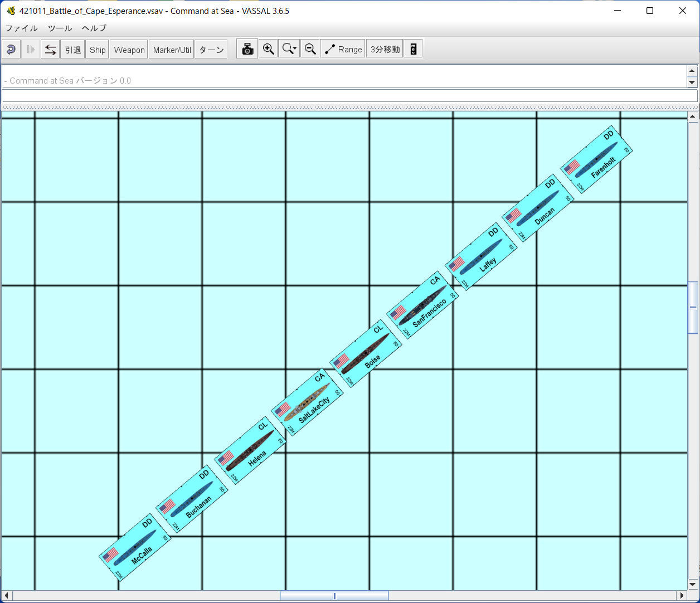Click the map horizontal scrollbar thumb
This screenshot has height=603, width=700.
pos(334,596)
